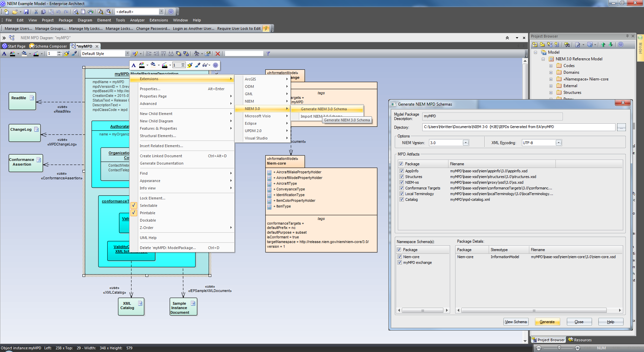This screenshot has width=644, height=352.
Task: Open the XML Encoding dropdown
Action: [558, 143]
